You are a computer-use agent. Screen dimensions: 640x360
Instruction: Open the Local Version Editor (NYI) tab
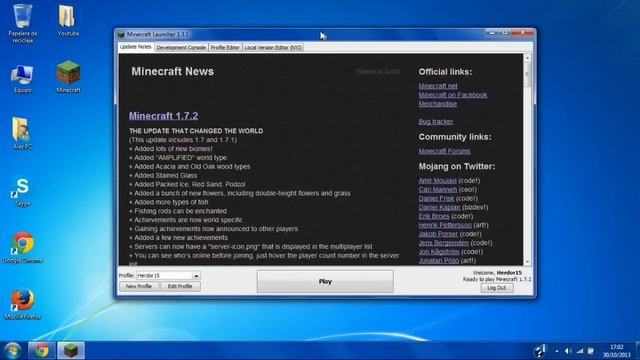coord(273,48)
